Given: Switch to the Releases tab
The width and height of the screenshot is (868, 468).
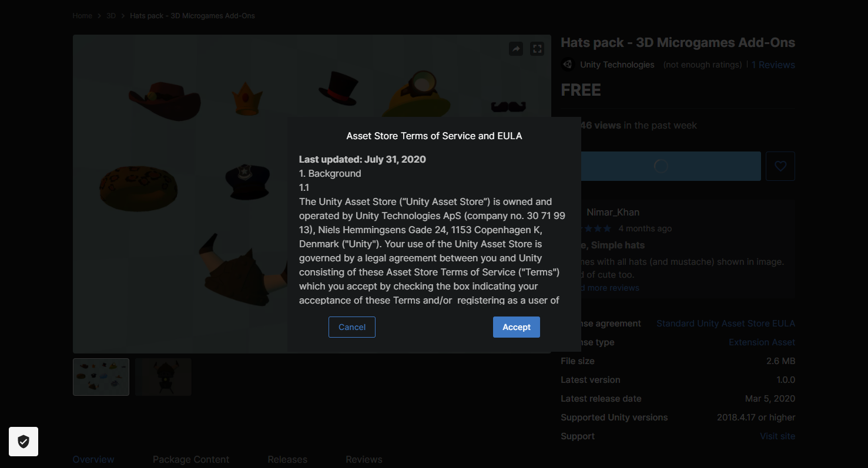Looking at the screenshot, I should coord(287,459).
